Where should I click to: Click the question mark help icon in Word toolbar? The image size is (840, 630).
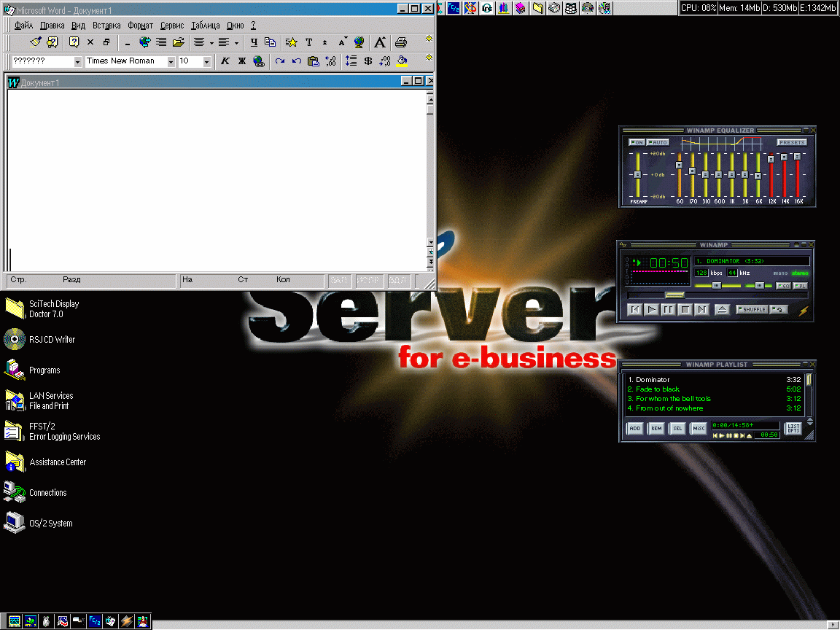74,42
